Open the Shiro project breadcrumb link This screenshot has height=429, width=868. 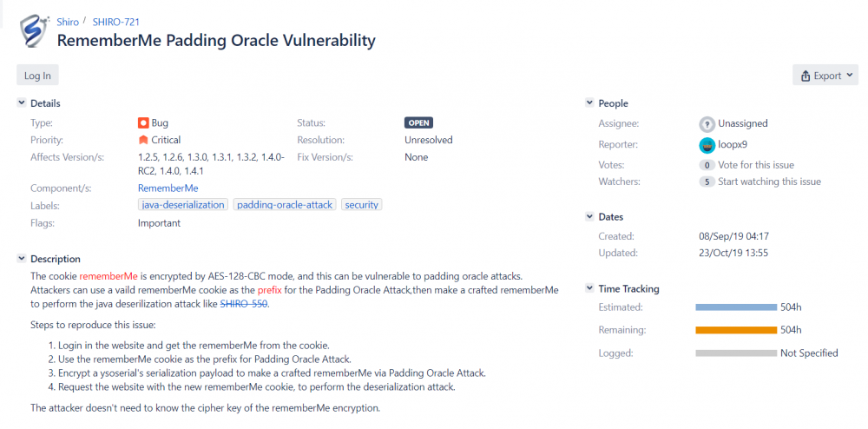[x=68, y=22]
